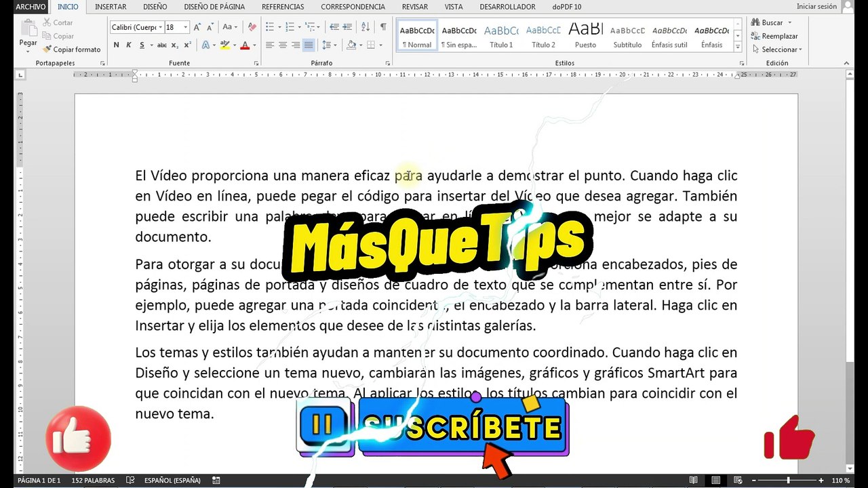This screenshot has width=868, height=488.
Task: Adjust zoom slider handle
Action: coord(788,481)
